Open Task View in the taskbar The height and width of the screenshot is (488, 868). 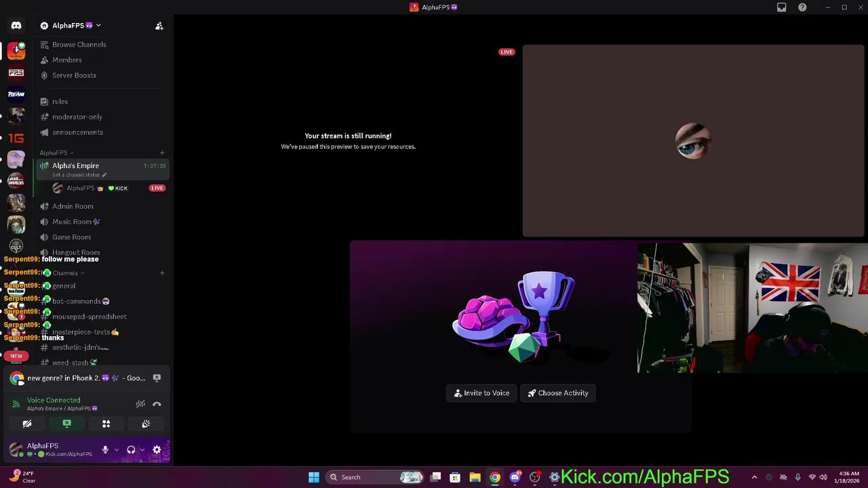point(436,477)
